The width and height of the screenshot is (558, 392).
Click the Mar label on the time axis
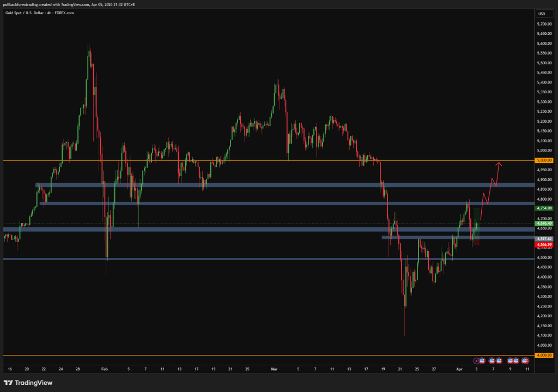click(274, 369)
